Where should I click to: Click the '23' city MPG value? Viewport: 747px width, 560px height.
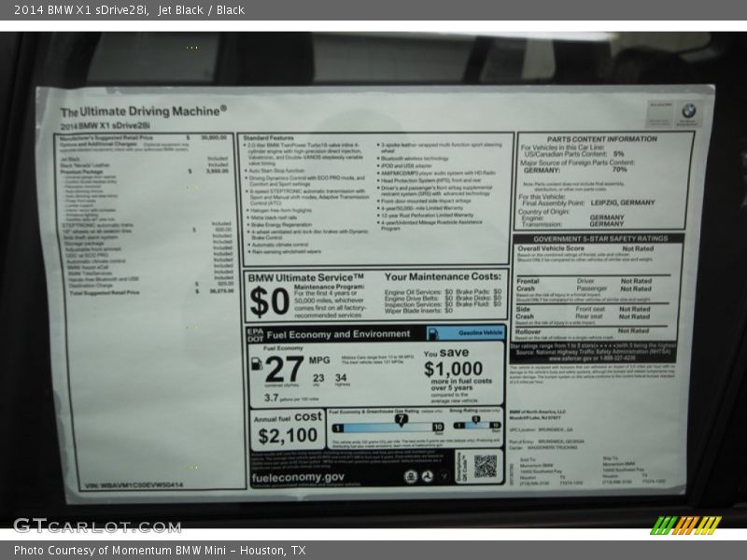(x=318, y=378)
